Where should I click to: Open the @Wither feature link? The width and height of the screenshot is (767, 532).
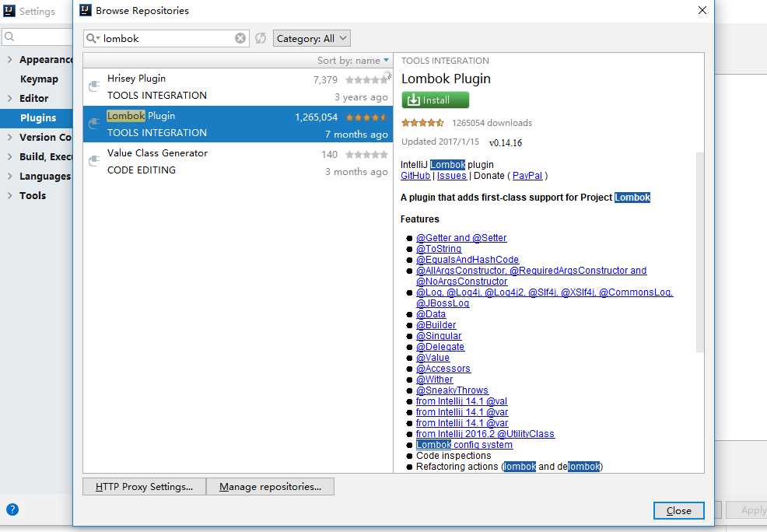click(434, 380)
